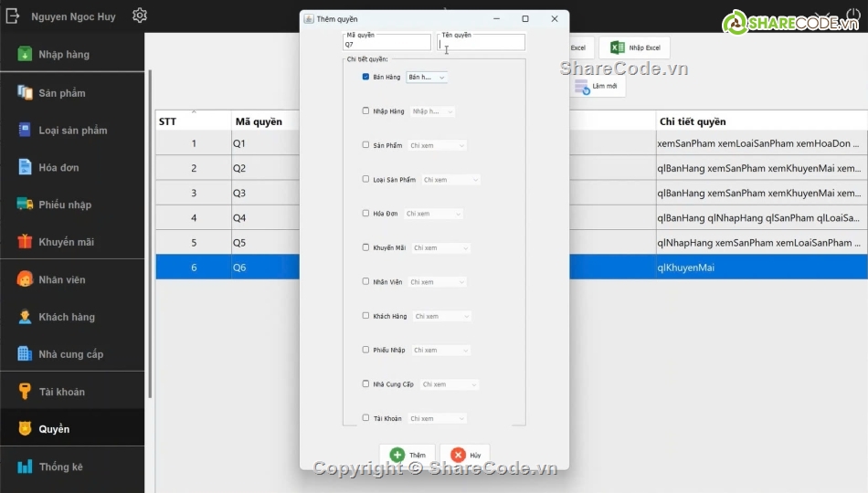Uncheck the Bán Hàng checkbox
The width and height of the screenshot is (868, 493).
tap(365, 77)
